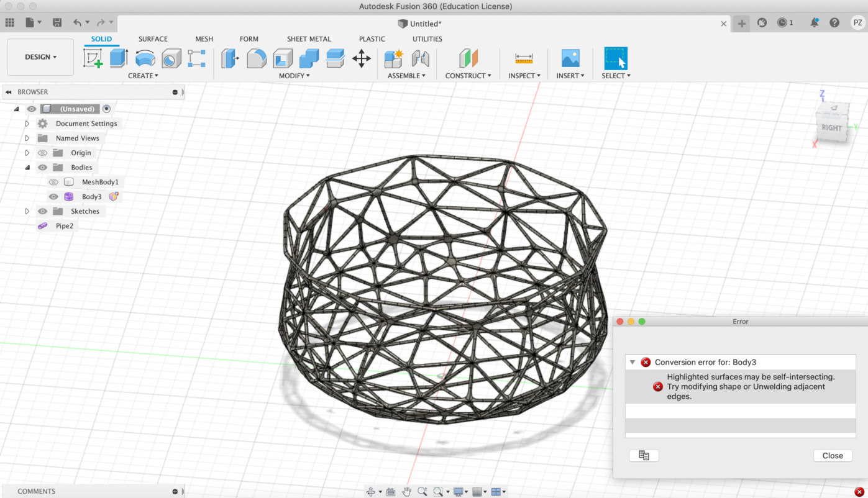This screenshot has width=868, height=498.
Task: Click the RIGHT face of the ViewCube
Action: pyautogui.click(x=831, y=128)
